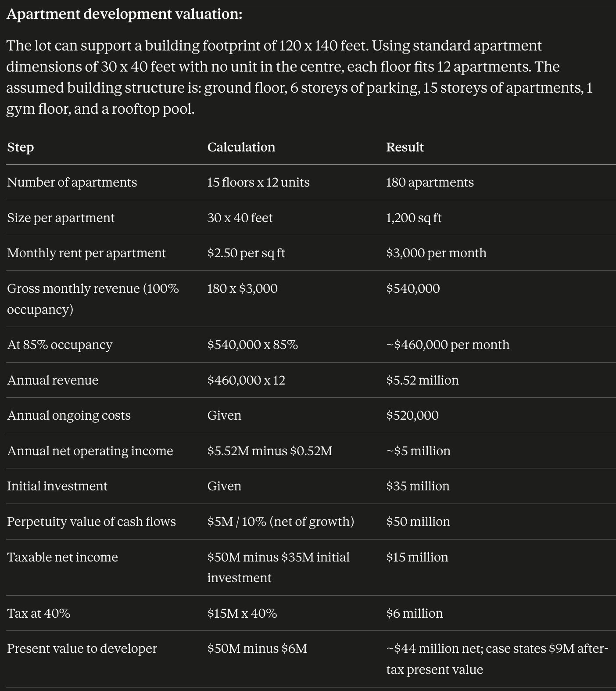Image resolution: width=616 pixels, height=691 pixels.
Task: Click the '$5.52 million' annual revenue result
Action: click(423, 380)
